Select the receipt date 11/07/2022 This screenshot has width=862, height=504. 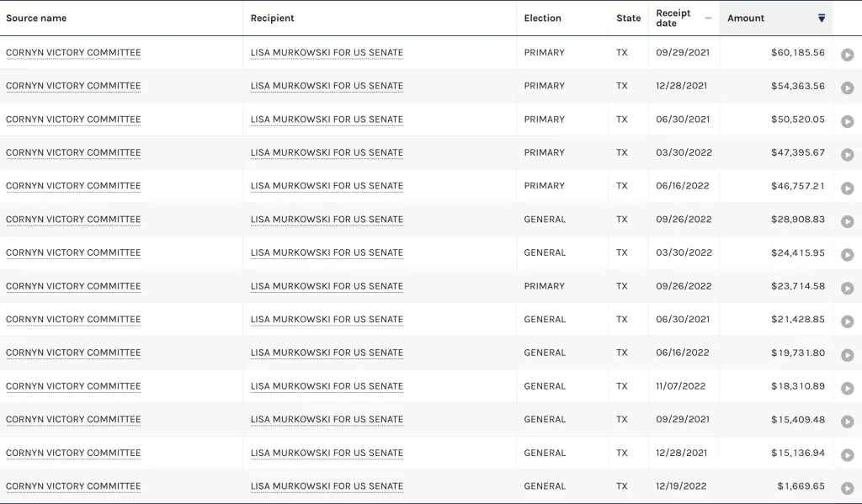tap(680, 386)
